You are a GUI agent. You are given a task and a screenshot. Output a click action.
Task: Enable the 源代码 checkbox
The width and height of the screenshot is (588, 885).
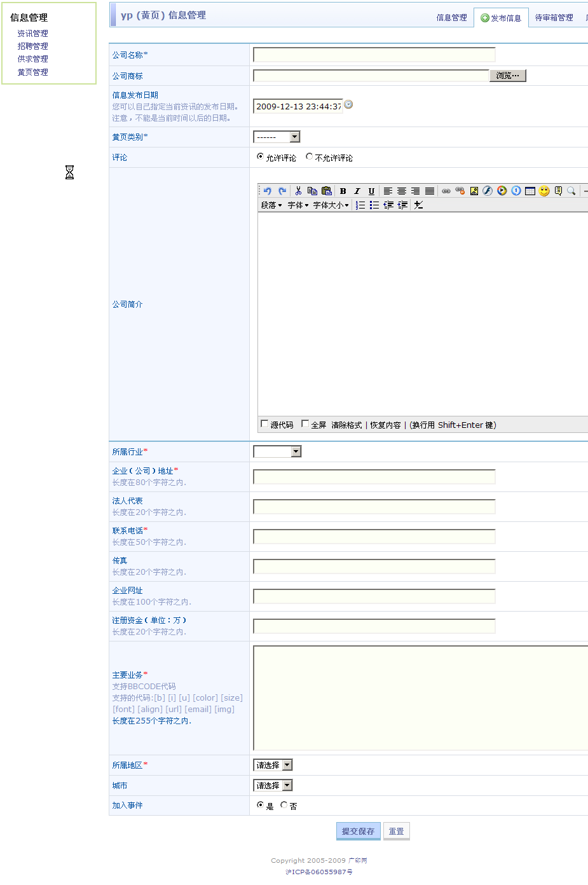coord(264,424)
